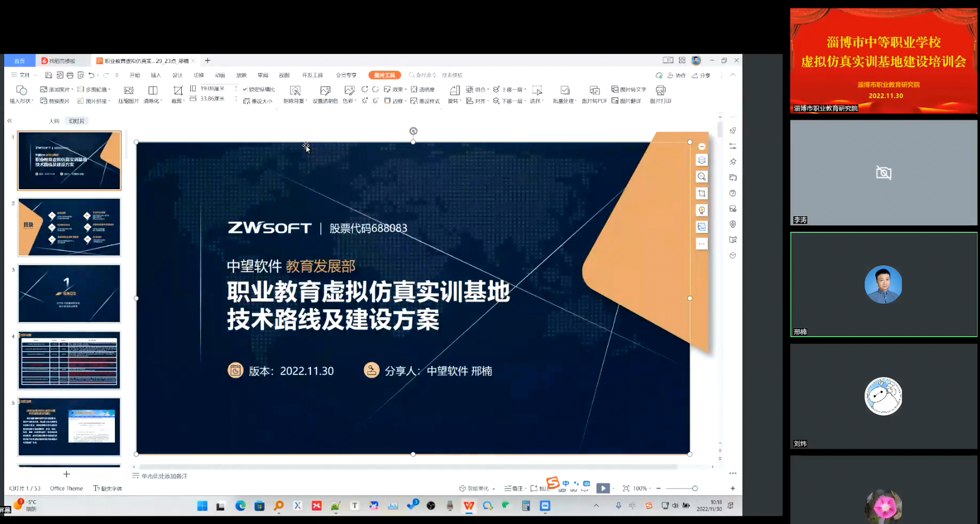Open the Align (对齐) dropdown
Screen dimensions: 980x524
(477, 101)
